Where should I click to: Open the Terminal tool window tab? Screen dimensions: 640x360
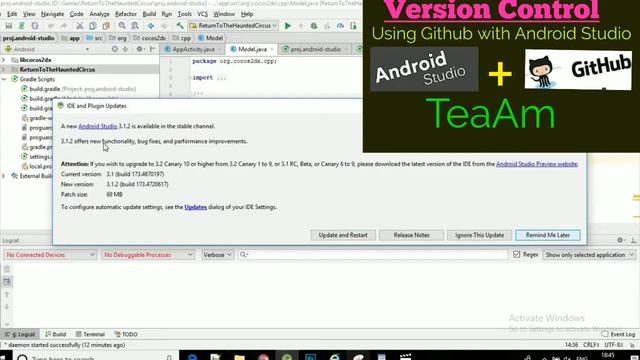click(91, 334)
